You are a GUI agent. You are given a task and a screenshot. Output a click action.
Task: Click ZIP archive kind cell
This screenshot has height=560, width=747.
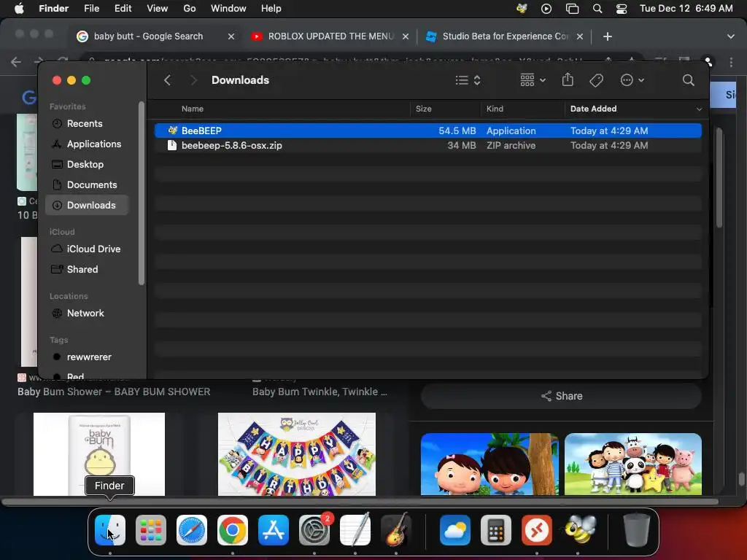coord(511,145)
